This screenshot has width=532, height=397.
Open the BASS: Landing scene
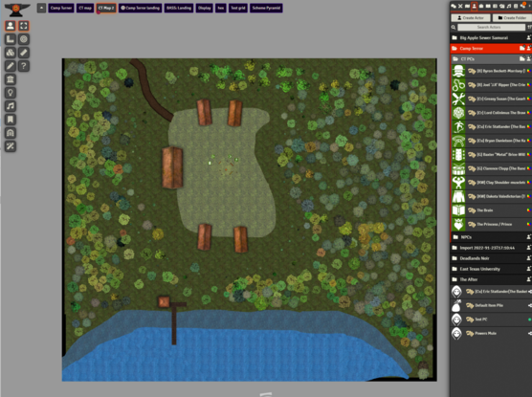[x=179, y=8]
